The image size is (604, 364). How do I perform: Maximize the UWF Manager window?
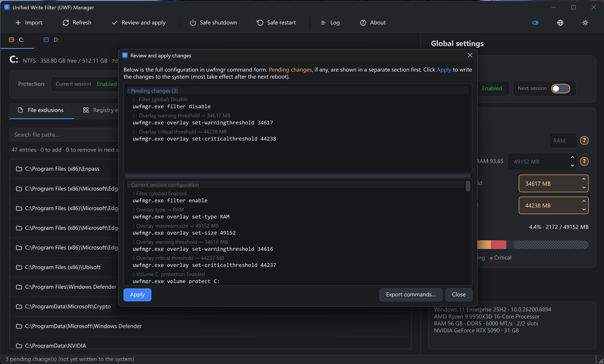[x=573, y=7]
